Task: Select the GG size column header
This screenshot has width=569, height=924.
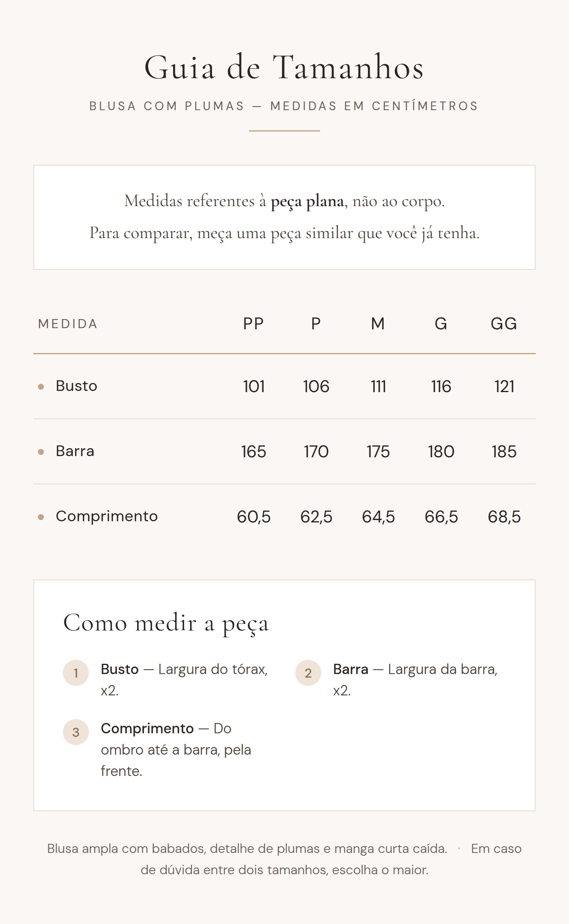Action: pos(504,324)
